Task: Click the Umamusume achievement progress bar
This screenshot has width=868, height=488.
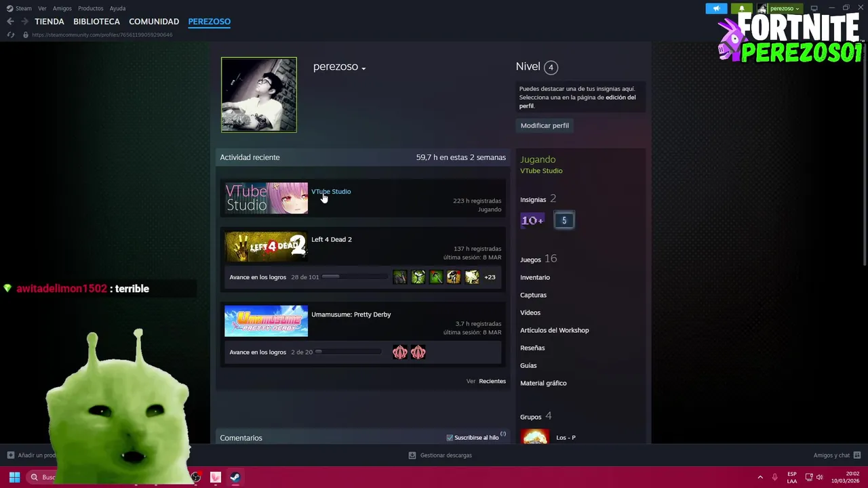Action: click(348, 352)
